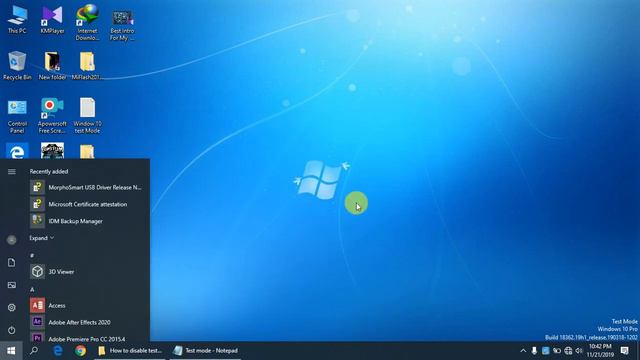Click the network globe tray icon

click(568, 351)
